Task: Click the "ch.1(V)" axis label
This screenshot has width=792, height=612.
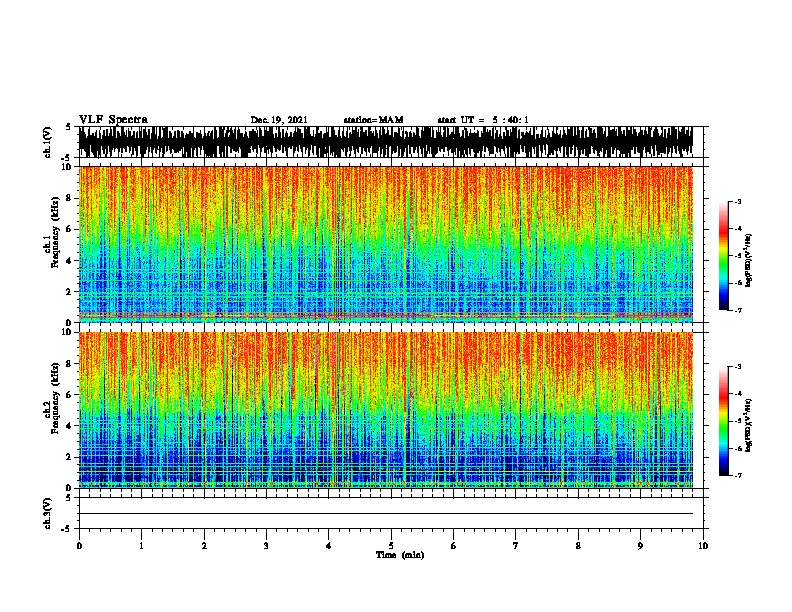Action: pyautogui.click(x=47, y=142)
